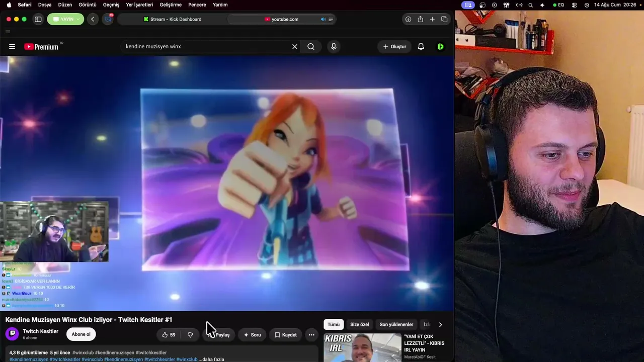Image resolution: width=644 pixels, height=362 pixels.
Task: Select the Son yüklenenler filter chip
Action: pos(396,325)
